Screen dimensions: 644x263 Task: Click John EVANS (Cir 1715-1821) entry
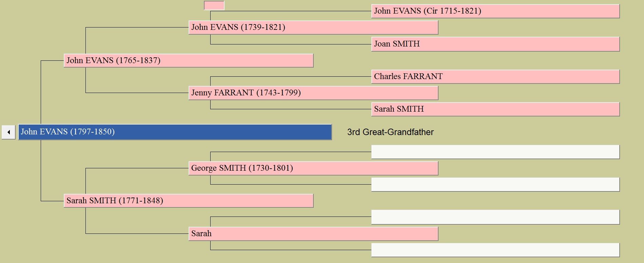495,11
